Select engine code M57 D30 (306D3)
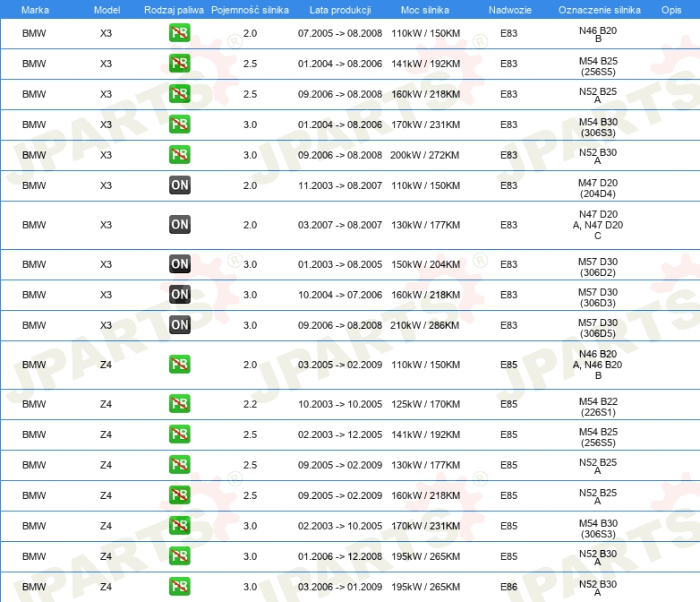The height and width of the screenshot is (602, 700). tap(598, 297)
